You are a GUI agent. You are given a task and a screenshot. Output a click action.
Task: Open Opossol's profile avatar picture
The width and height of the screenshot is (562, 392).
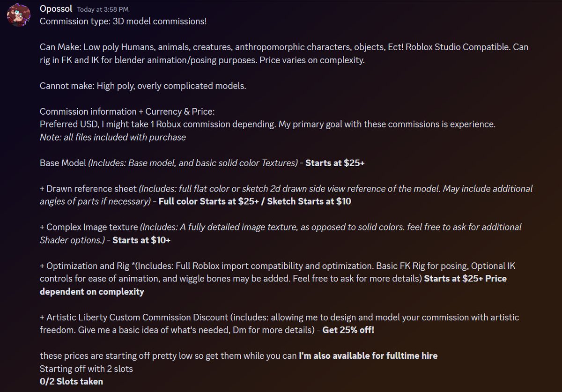(x=18, y=16)
